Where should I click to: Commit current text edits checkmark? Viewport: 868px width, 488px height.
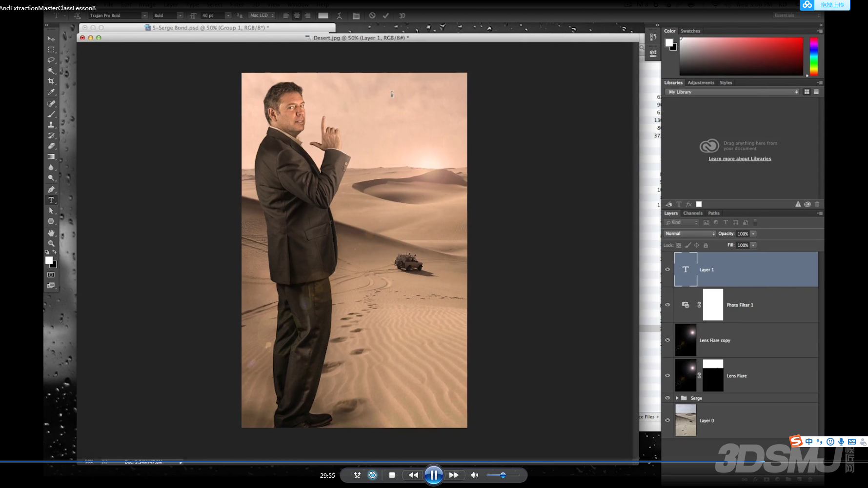[x=386, y=16]
